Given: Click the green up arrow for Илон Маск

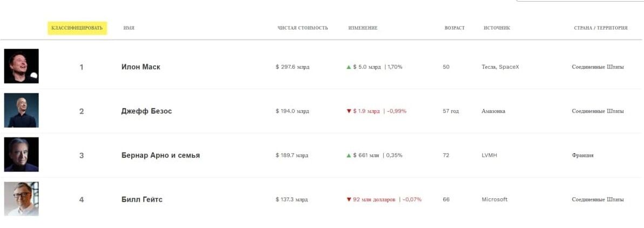Looking at the screenshot, I should pyautogui.click(x=349, y=67).
